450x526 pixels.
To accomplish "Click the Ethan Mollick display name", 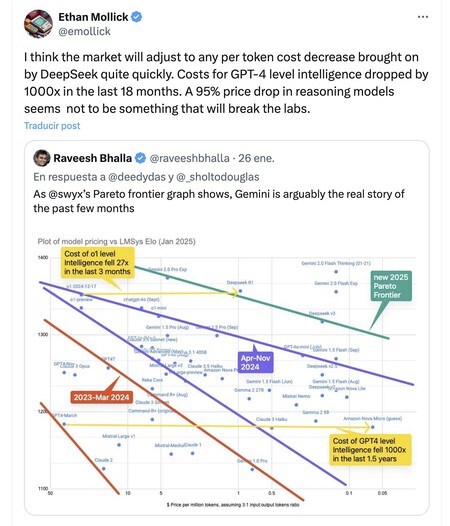I will pyautogui.click(x=93, y=17).
